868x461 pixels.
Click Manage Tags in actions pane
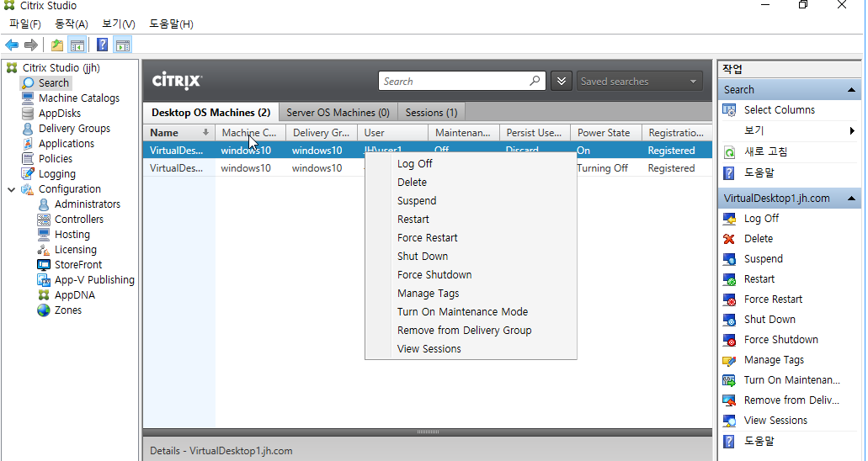click(x=774, y=360)
